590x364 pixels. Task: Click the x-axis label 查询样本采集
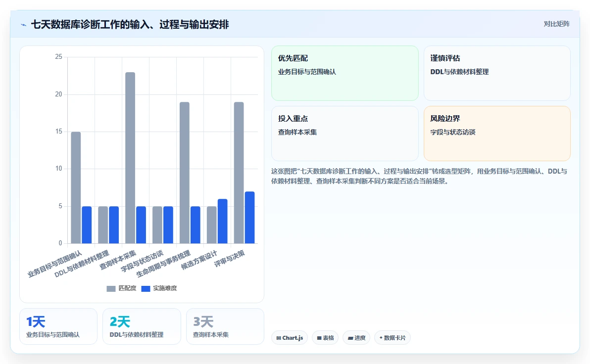[x=118, y=260]
